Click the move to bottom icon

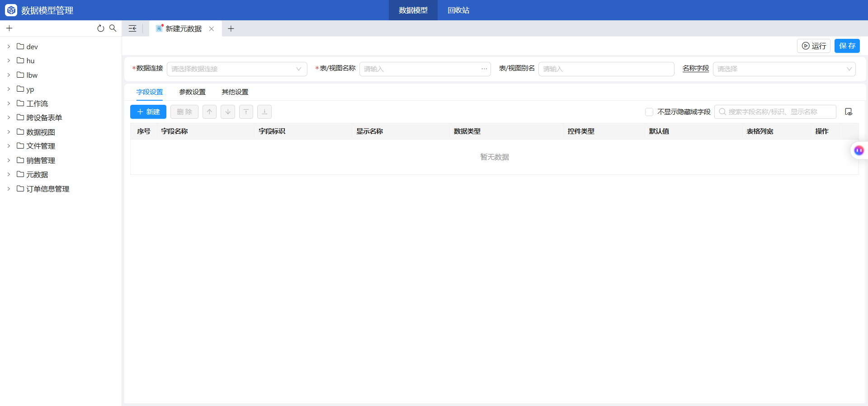tap(264, 112)
